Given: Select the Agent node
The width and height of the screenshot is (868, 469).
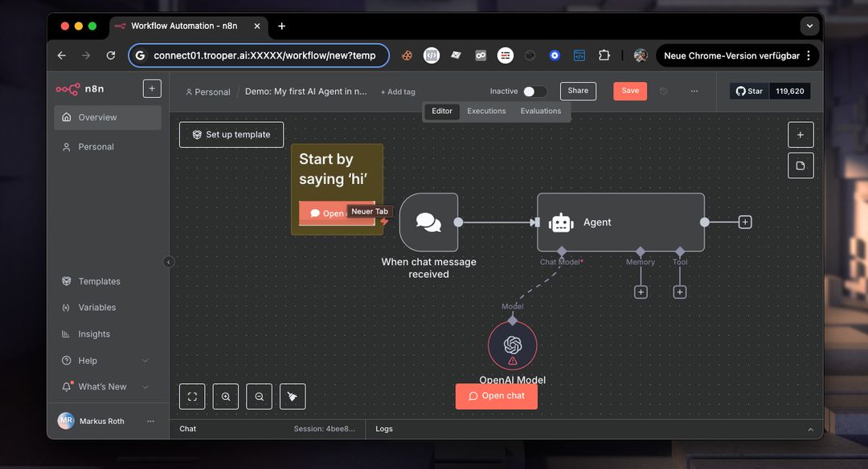Looking at the screenshot, I should 620,222.
